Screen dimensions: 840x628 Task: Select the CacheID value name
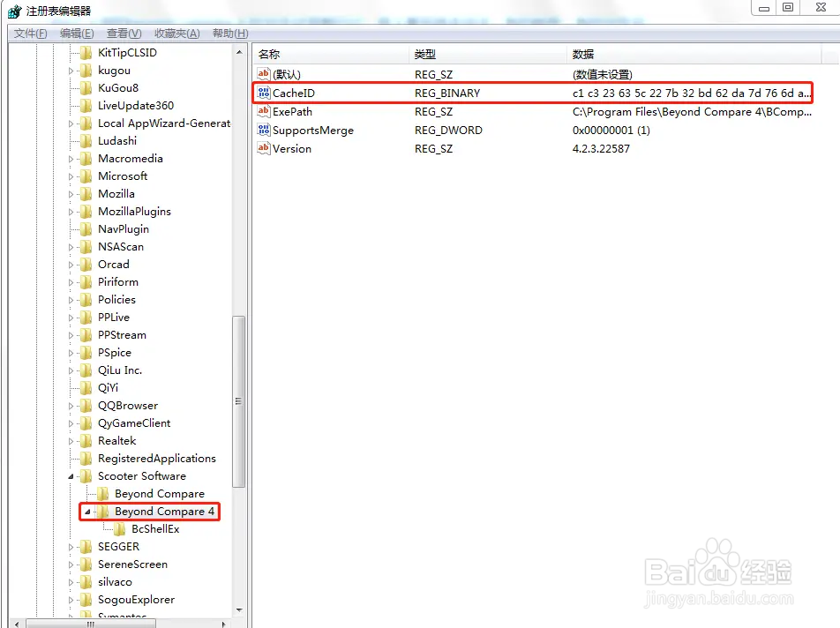coord(294,93)
